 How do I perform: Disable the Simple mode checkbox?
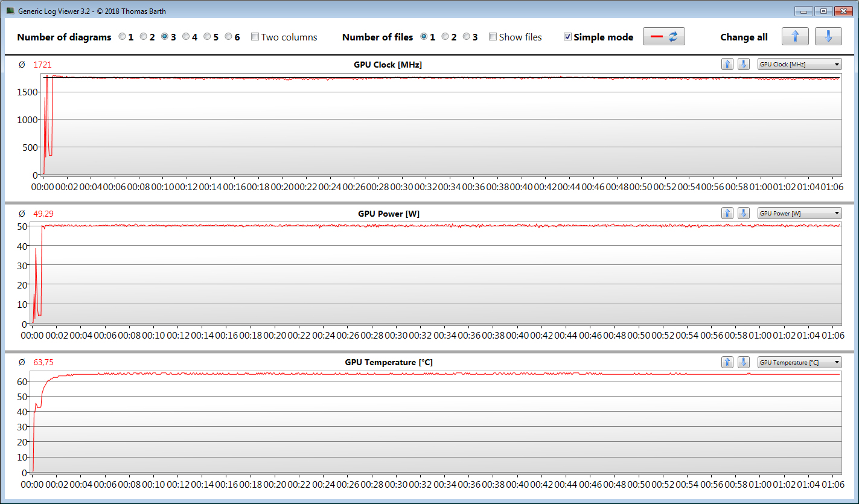567,37
